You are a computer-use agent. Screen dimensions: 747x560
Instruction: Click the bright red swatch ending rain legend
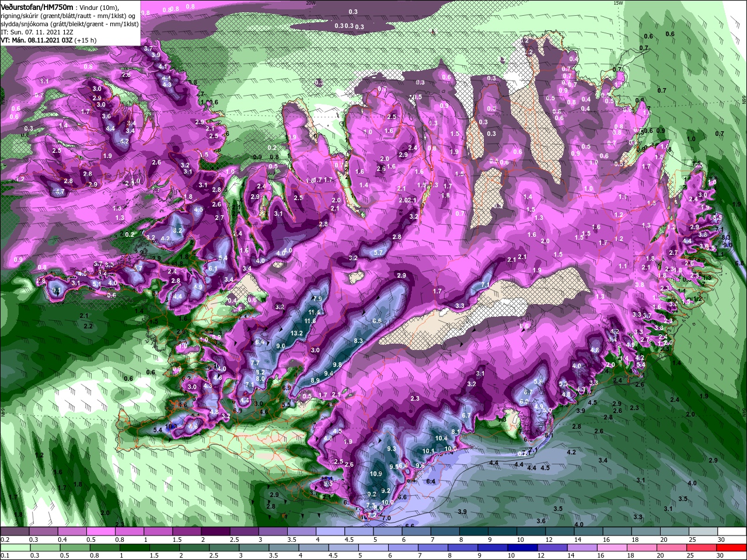point(731,548)
